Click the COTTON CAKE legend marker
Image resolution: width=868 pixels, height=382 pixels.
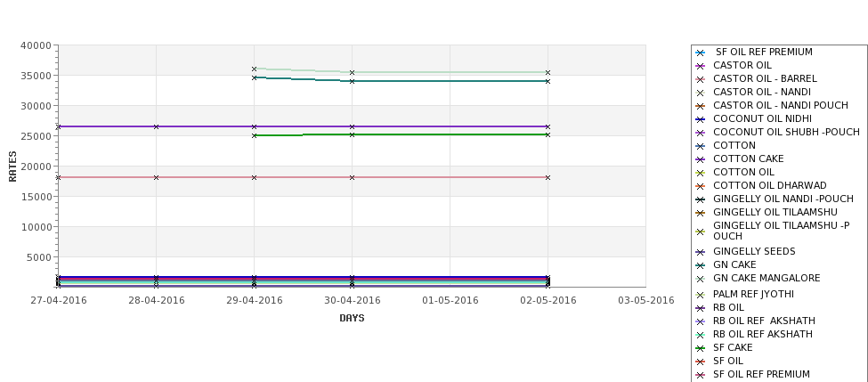coord(701,159)
